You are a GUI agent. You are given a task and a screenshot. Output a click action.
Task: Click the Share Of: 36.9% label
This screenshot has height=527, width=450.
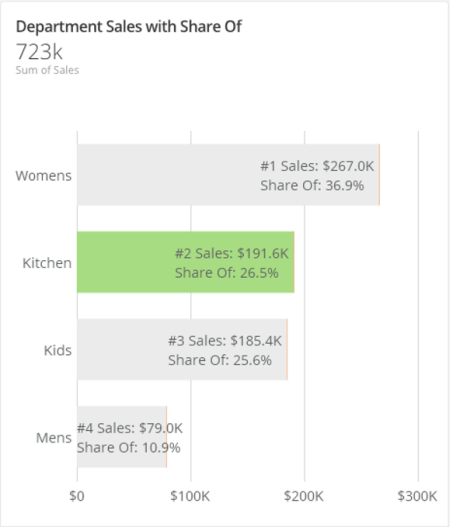click(312, 186)
